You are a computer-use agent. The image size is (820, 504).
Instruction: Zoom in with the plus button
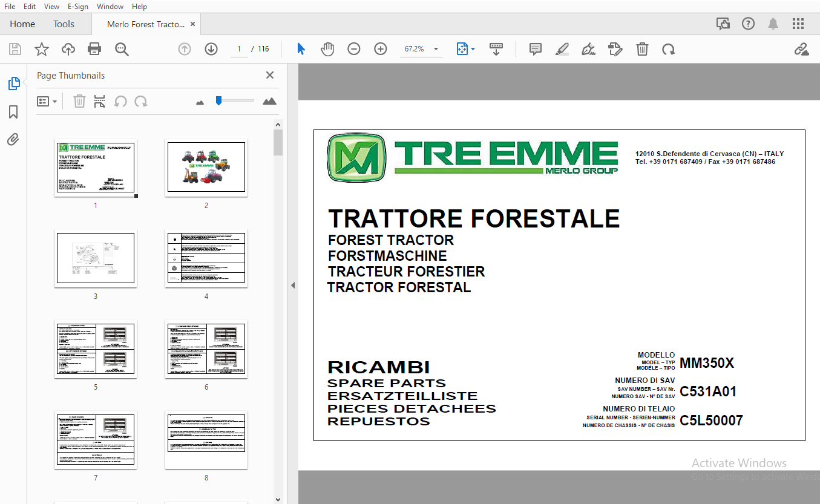381,50
